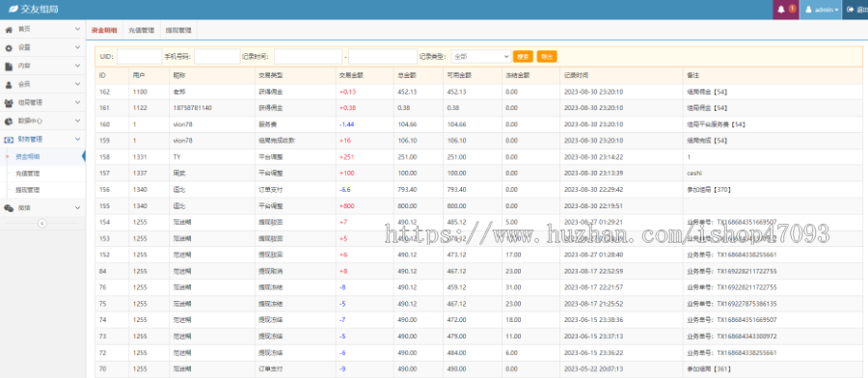868x378 pixels.
Task: Click the 记录时间 start date field
Action: point(308,56)
